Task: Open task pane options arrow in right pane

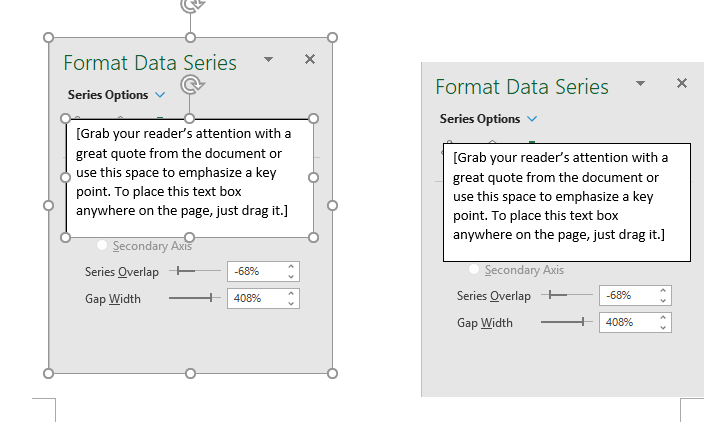Action: (x=641, y=83)
